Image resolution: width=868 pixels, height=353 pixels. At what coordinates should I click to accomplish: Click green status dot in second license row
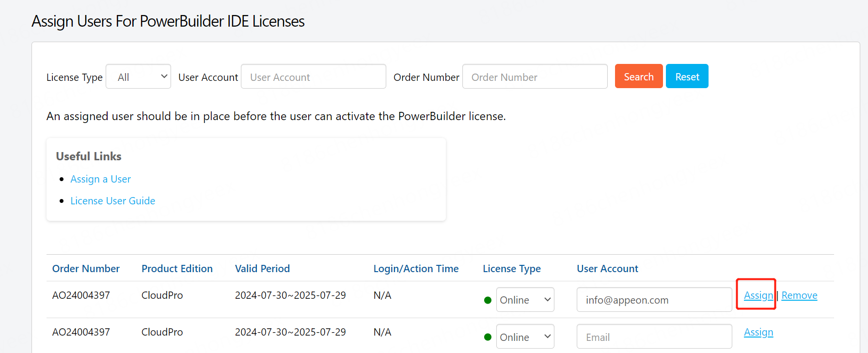[488, 337]
